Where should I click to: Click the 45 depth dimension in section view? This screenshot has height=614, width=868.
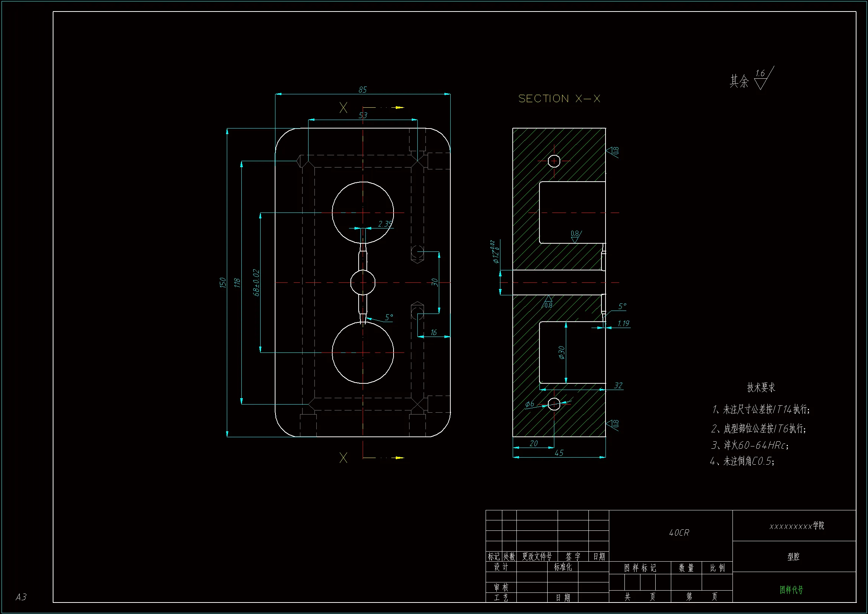(559, 453)
